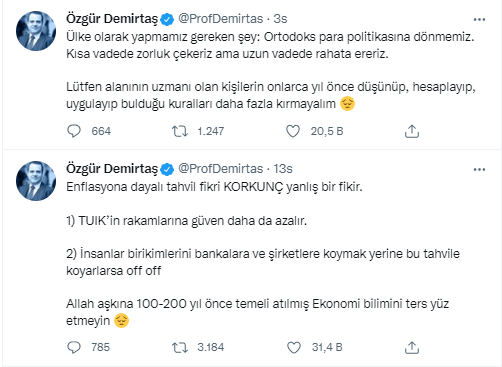Open the tweet text starting with Enflasyona dayalı tahvil
502x367 pixels.
click(214, 187)
